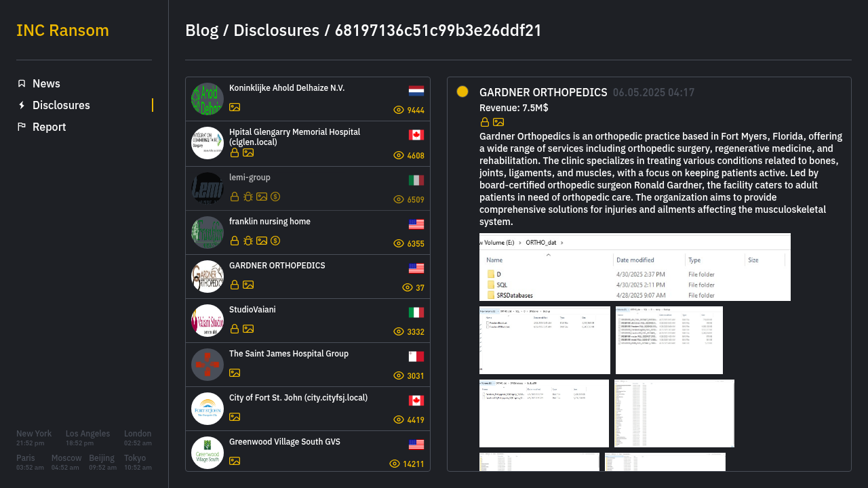Screen dimensions: 868x488
Task: Click views eye icon showing 4608
Action: [399, 155]
